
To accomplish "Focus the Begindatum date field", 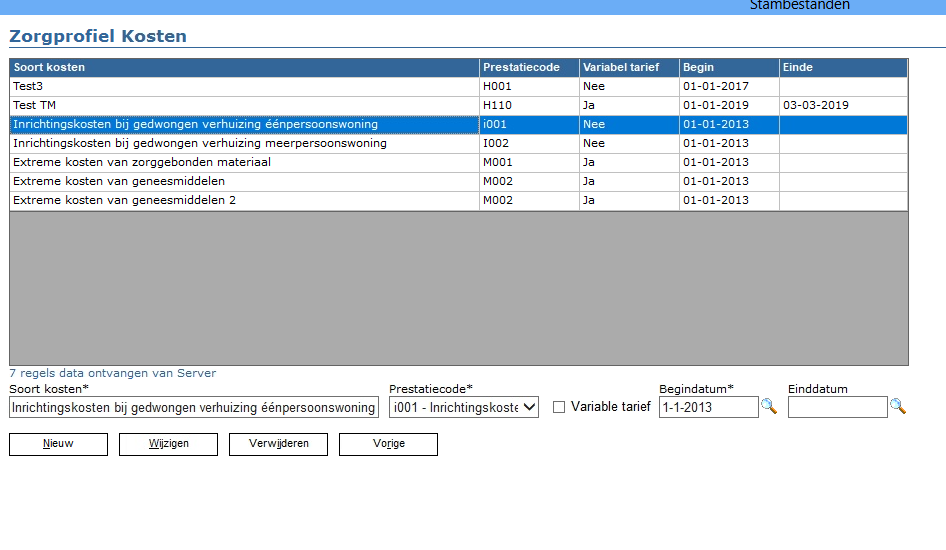I will pos(708,407).
